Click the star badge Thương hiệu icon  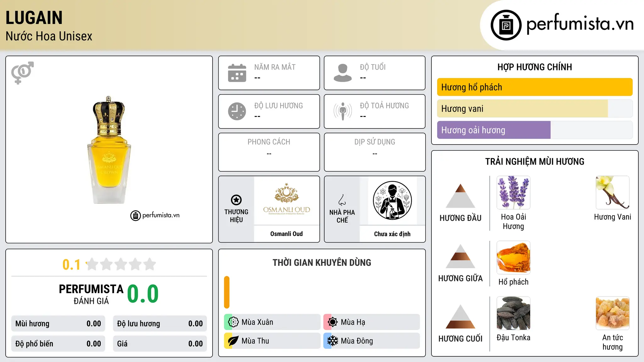pos(236,200)
